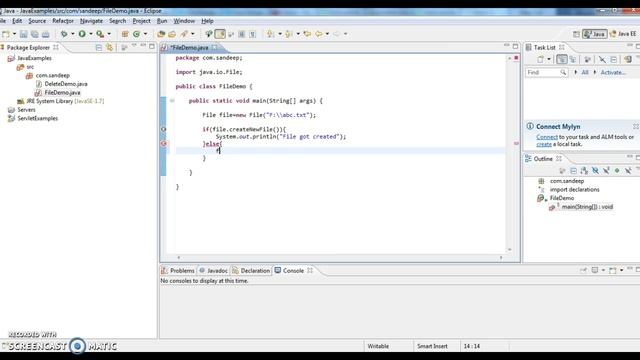This screenshot has height=360, width=640.
Task: Switch to the Java EE perspective
Action: point(623,34)
